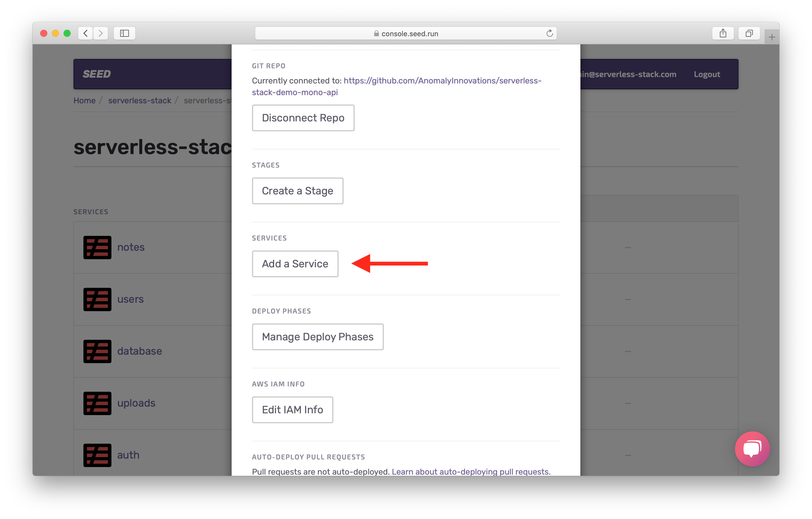Go back with browser back arrow
This screenshot has height=519, width=812.
86,33
